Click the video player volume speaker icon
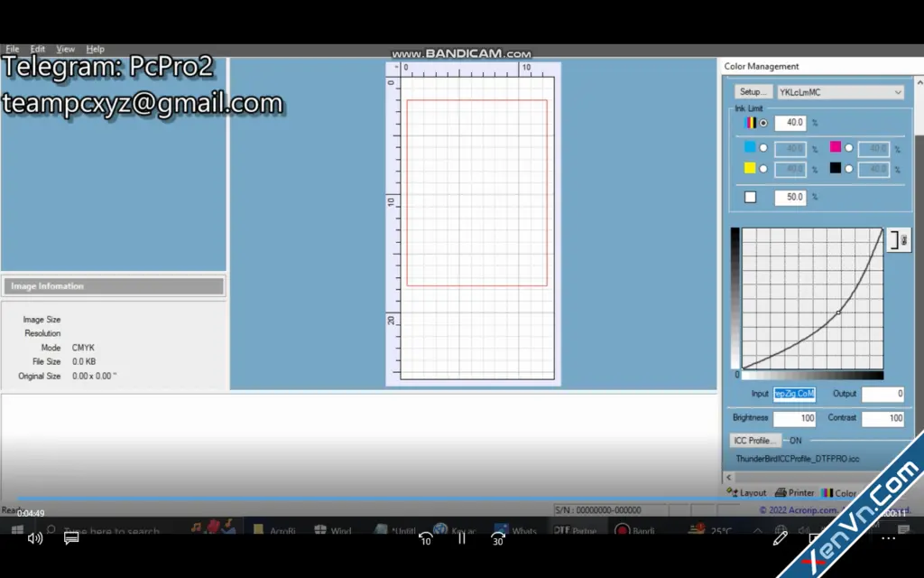924x578 pixels. click(x=35, y=538)
